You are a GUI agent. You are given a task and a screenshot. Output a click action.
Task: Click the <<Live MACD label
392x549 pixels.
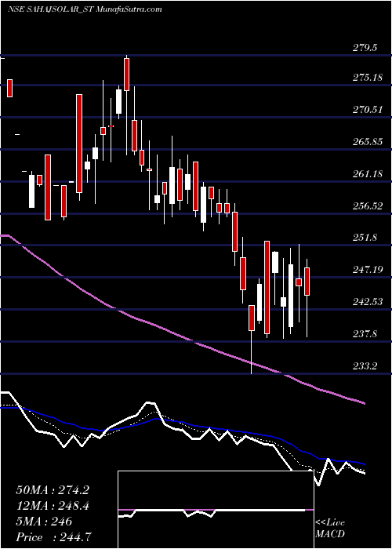point(330,529)
